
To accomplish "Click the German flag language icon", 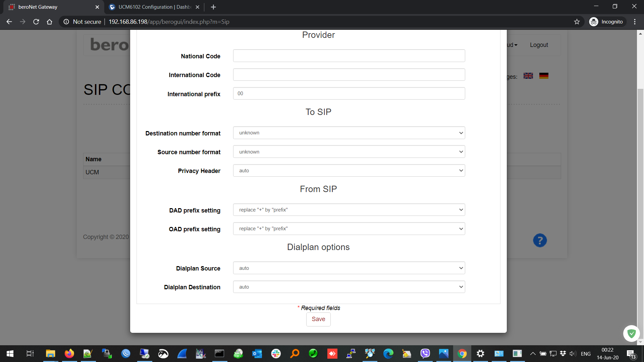I will pos(544,76).
